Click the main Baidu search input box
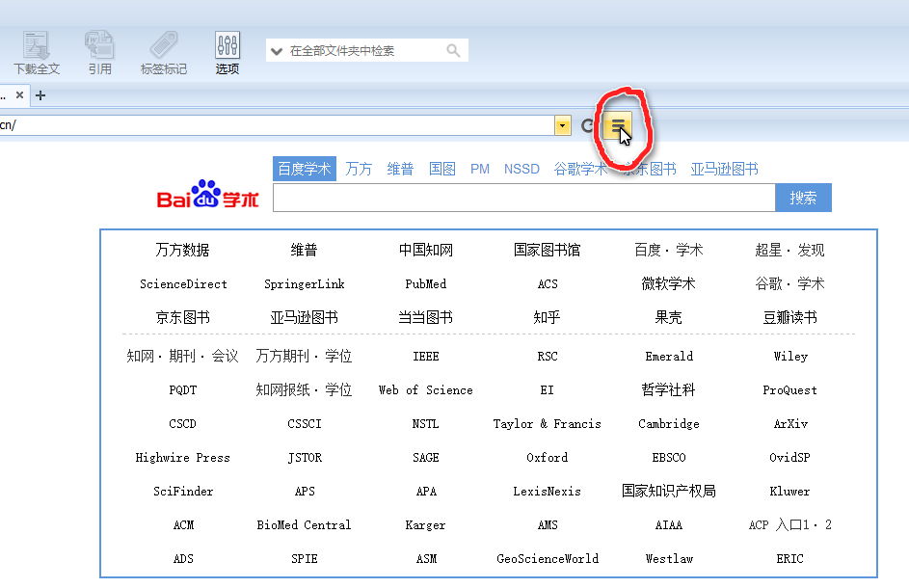 pos(524,198)
